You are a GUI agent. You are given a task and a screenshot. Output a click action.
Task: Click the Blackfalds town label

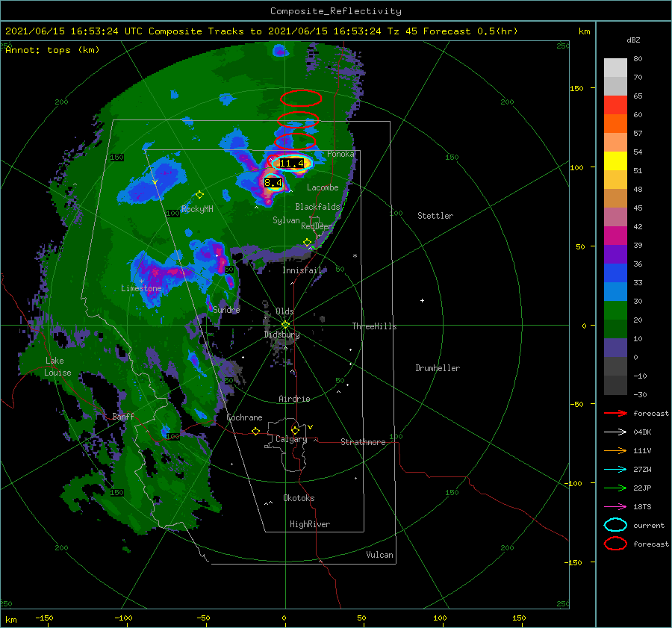pyautogui.click(x=317, y=207)
